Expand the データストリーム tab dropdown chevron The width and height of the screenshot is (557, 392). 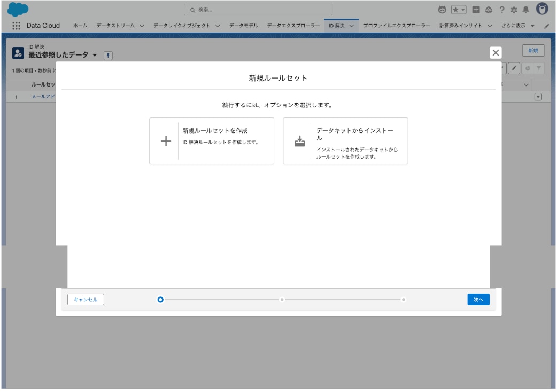pyautogui.click(x=142, y=26)
